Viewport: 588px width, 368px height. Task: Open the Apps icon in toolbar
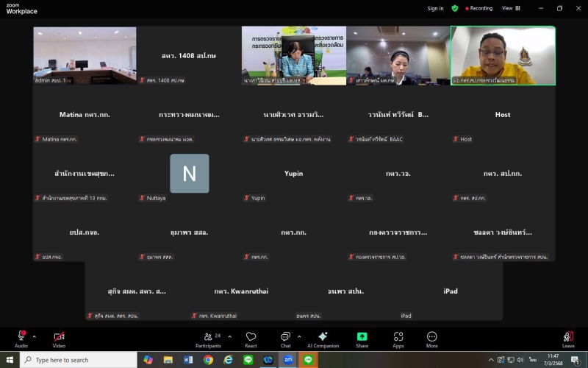[x=398, y=338]
